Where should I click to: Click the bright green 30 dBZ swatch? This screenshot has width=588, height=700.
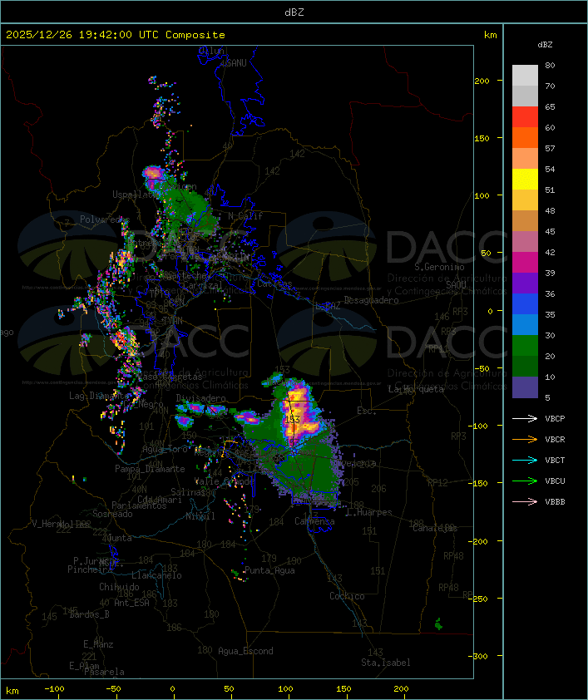point(525,346)
